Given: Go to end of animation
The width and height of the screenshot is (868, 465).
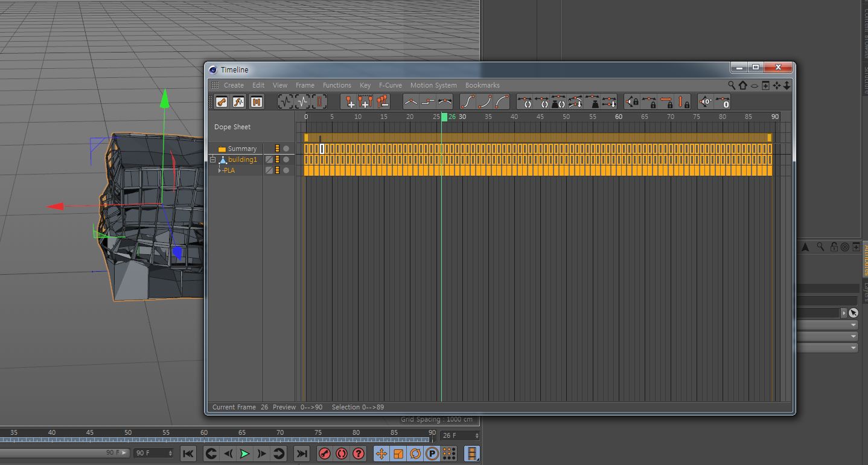Looking at the screenshot, I should [301, 454].
